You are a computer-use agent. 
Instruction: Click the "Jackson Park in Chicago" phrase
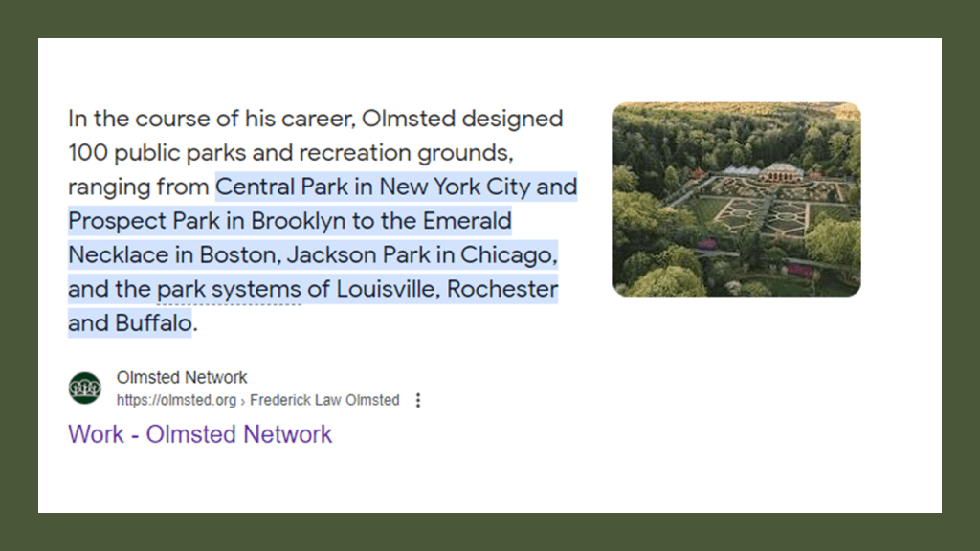[420, 255]
